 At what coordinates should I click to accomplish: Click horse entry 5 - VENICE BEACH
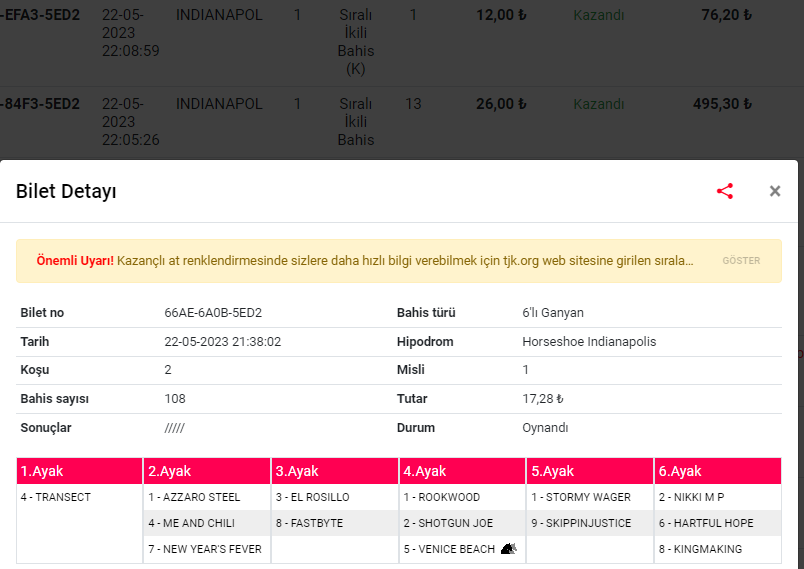click(449, 549)
